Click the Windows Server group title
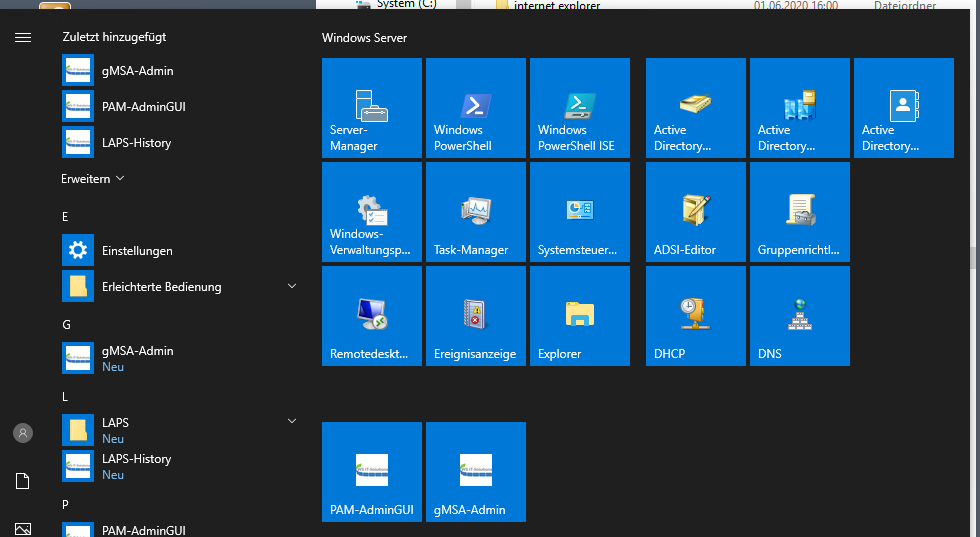Viewport: 980px width, 537px height. tap(364, 38)
